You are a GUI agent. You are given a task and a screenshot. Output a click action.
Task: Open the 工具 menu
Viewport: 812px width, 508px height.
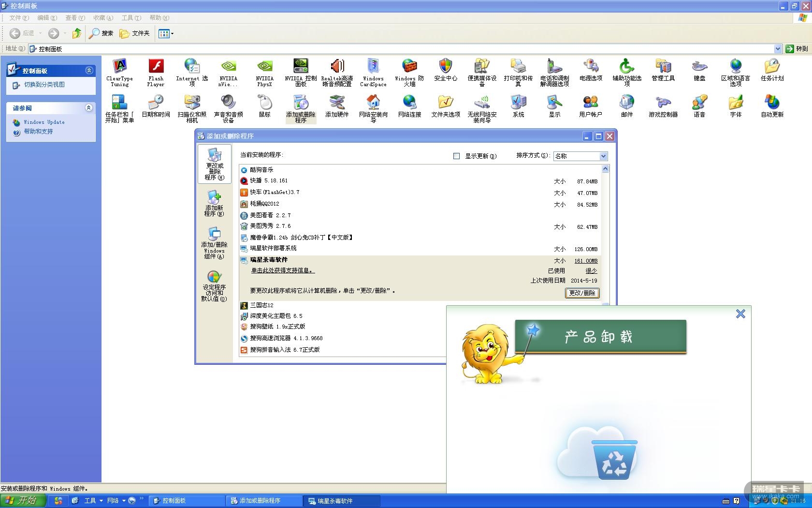[x=131, y=18]
